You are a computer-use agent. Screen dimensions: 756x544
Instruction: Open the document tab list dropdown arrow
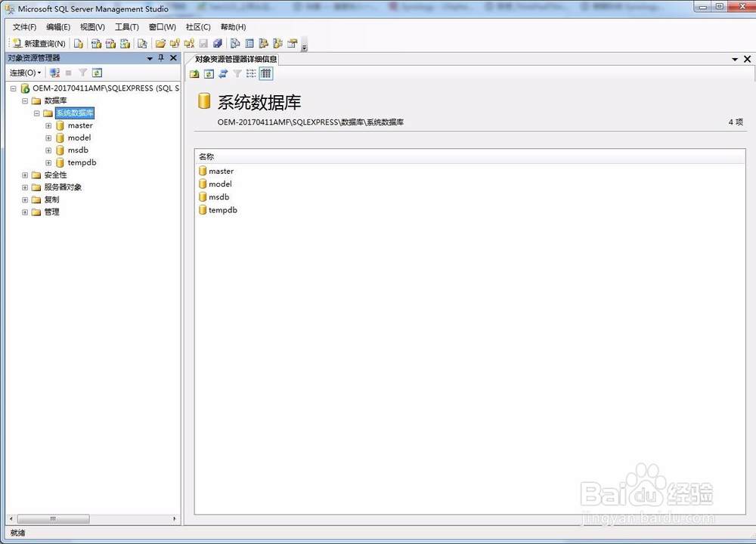coord(735,59)
